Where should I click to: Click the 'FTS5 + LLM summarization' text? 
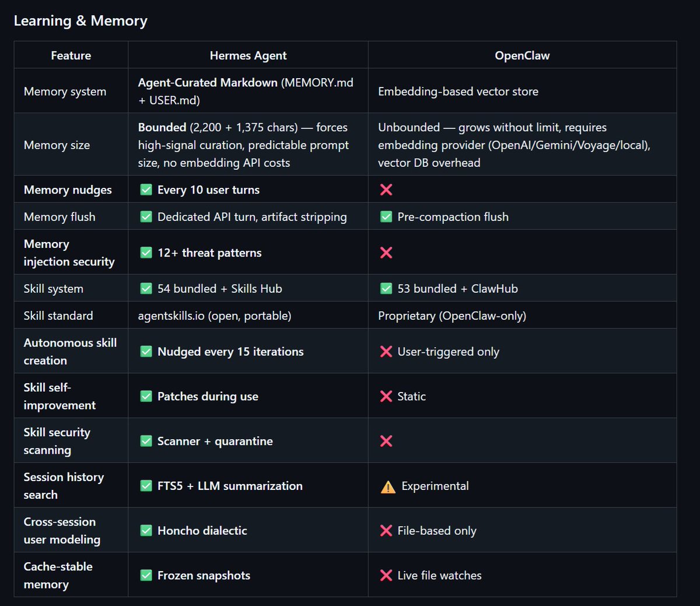point(230,486)
